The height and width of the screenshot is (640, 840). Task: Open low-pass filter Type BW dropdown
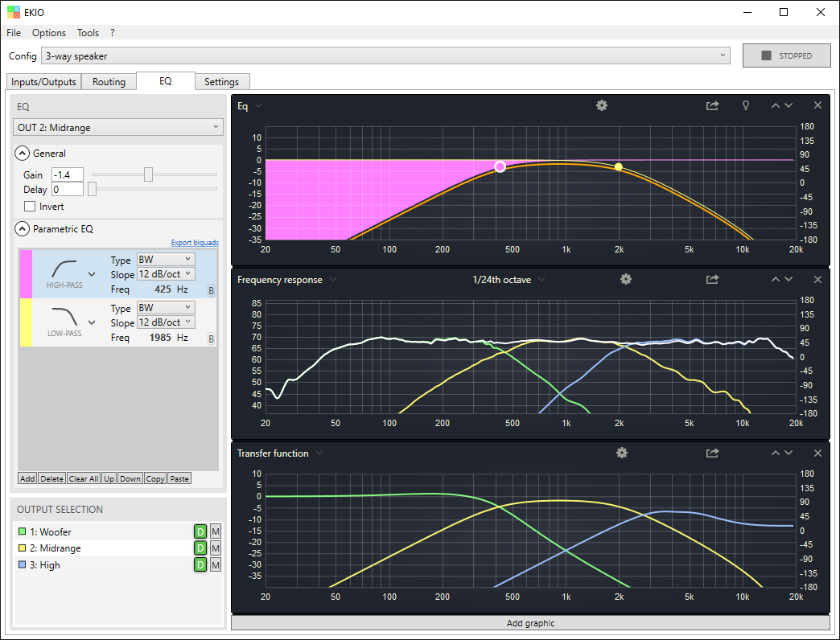point(166,308)
